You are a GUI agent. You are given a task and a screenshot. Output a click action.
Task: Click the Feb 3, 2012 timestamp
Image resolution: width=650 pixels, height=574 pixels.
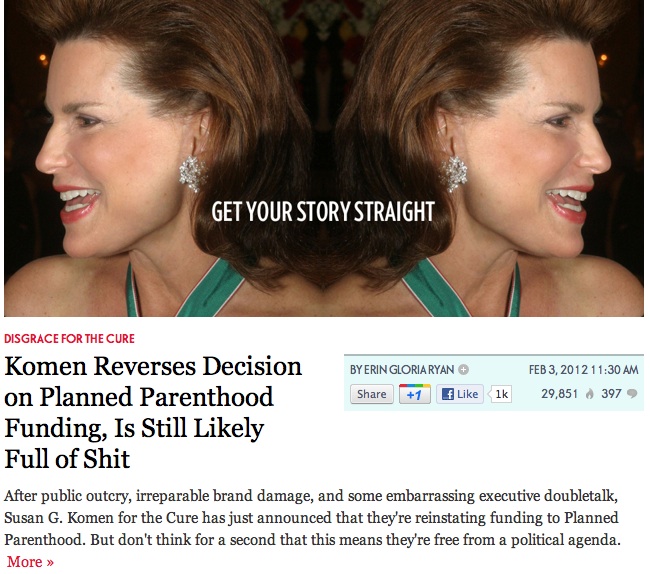click(x=583, y=369)
